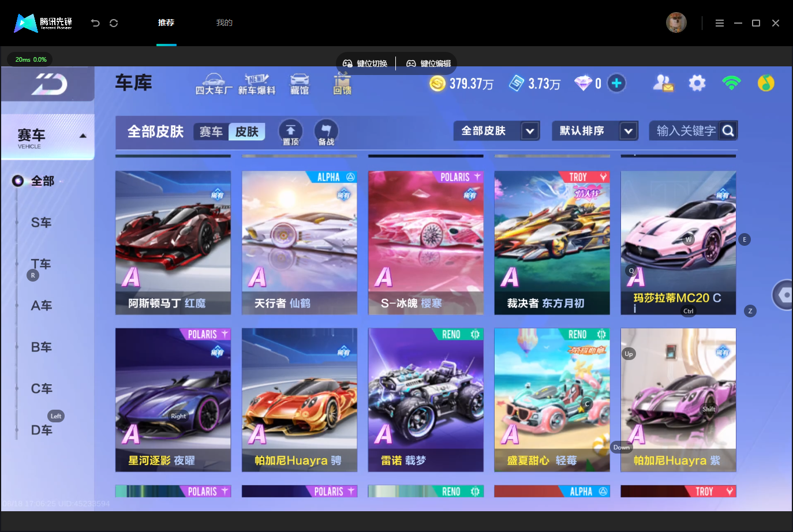This screenshot has width=793, height=532.
Task: Switch to 皮肤 toggle option
Action: [x=247, y=132]
